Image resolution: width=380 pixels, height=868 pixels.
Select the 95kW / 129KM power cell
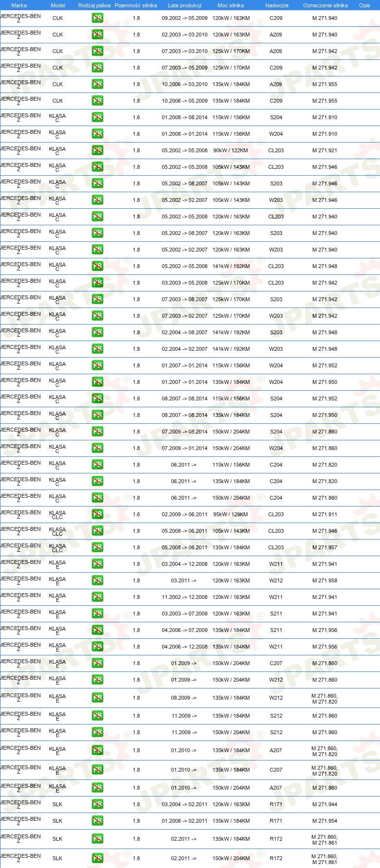(x=230, y=515)
